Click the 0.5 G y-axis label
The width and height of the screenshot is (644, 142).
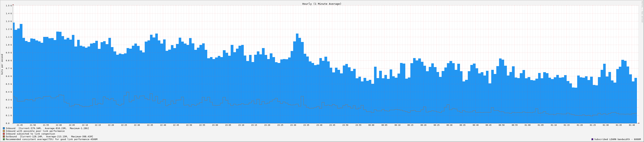pyautogui.click(x=9, y=84)
